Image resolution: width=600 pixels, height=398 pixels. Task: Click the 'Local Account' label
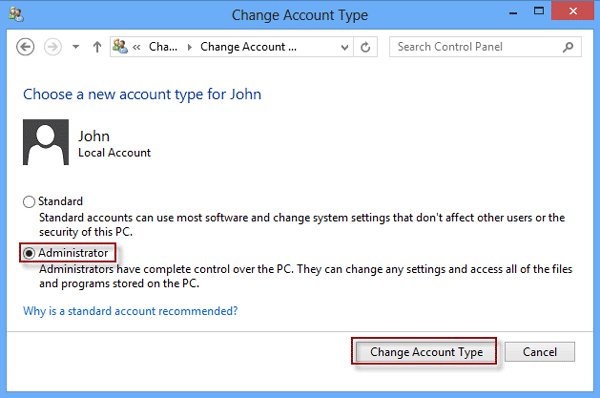(x=114, y=153)
